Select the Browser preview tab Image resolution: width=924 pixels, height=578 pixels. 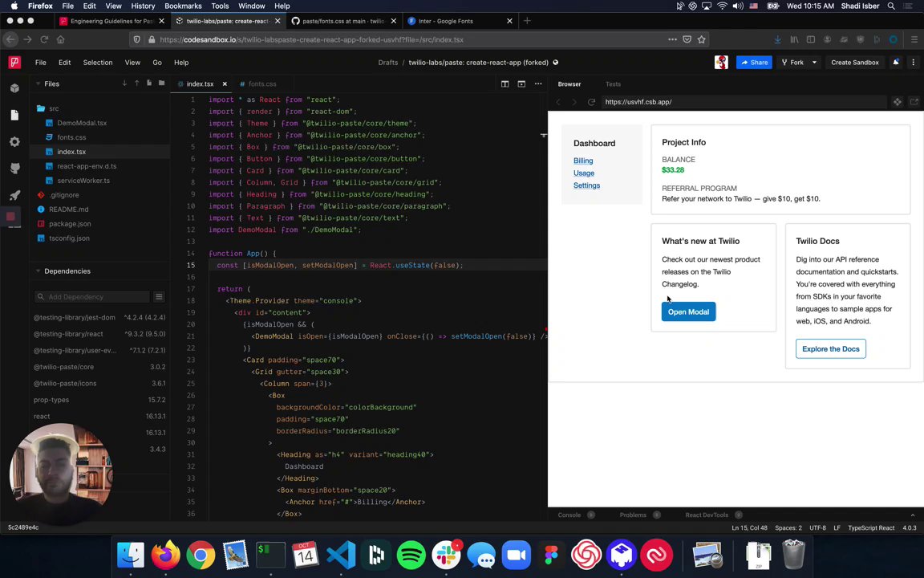pos(569,83)
